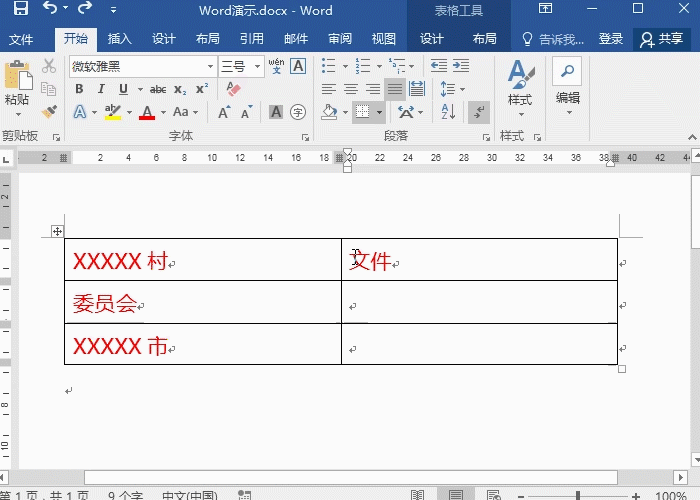Open the font name dropdown
This screenshot has height=500, width=700.
click(x=210, y=67)
